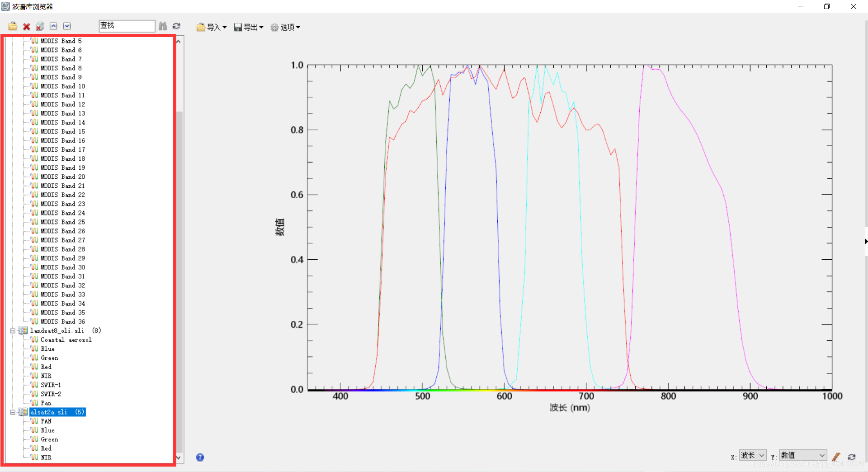Click the spectrum icon beside landsat8 NIR
The height and width of the screenshot is (472, 868).
pyautogui.click(x=34, y=376)
